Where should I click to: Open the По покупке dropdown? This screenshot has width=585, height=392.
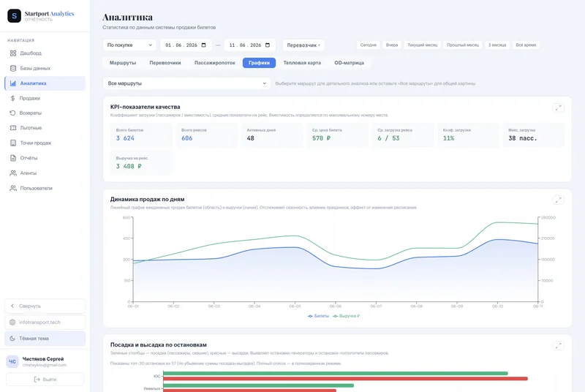point(129,45)
